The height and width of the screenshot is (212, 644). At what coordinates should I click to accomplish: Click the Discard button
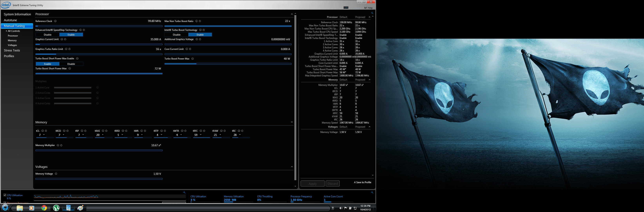333,184
